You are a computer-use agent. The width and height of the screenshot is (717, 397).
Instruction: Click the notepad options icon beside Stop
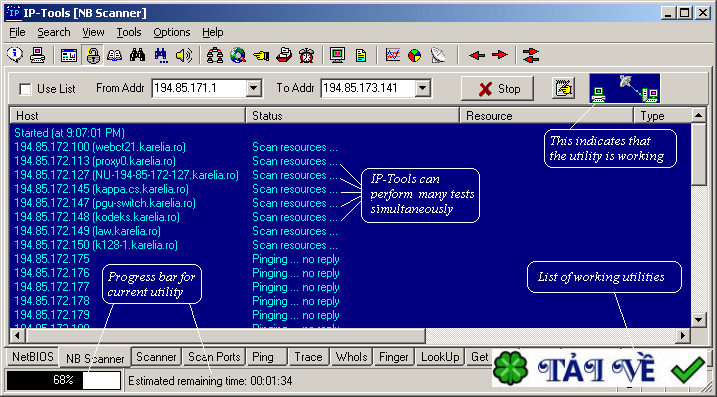tap(564, 88)
